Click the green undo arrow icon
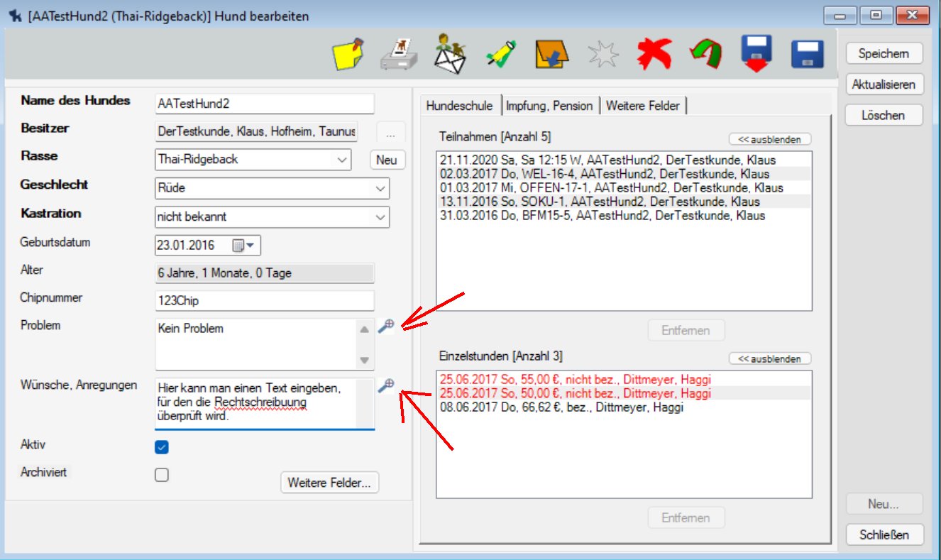 pyautogui.click(x=705, y=54)
